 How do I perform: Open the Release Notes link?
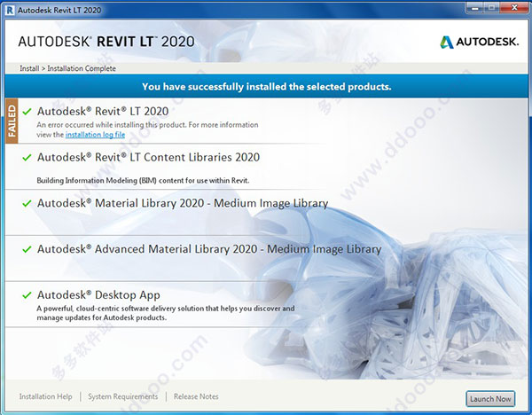(x=196, y=396)
